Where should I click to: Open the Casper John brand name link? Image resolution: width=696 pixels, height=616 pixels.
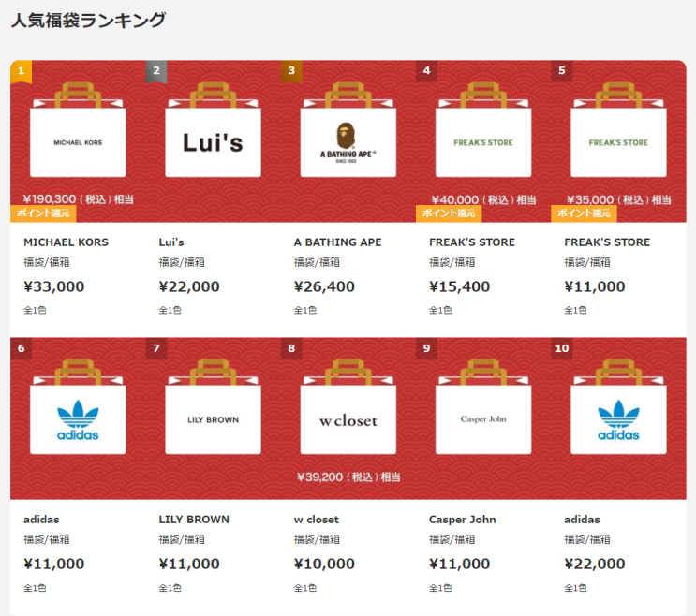(463, 520)
